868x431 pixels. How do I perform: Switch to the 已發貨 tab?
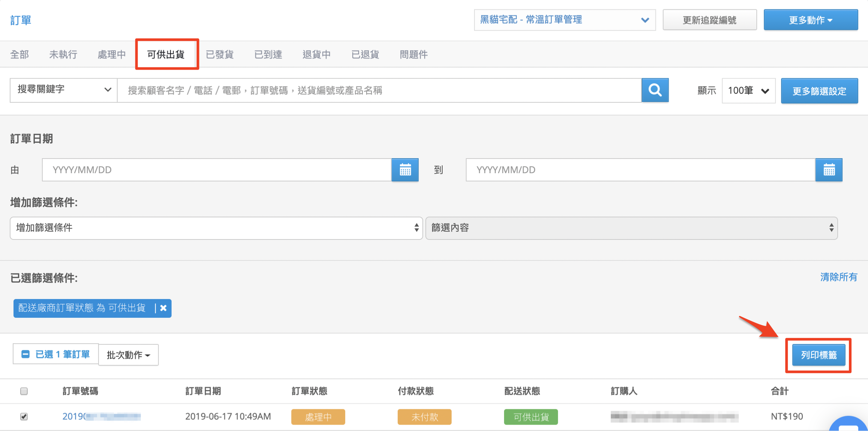(220, 54)
